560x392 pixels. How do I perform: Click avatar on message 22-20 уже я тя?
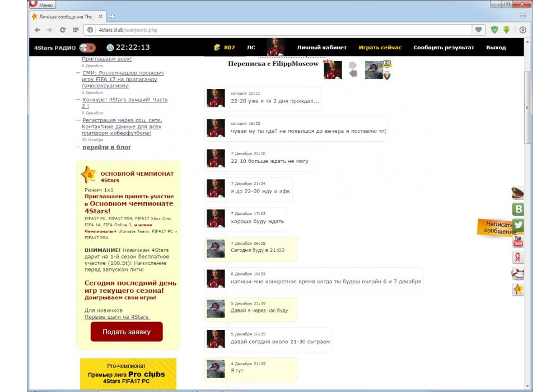(216, 98)
